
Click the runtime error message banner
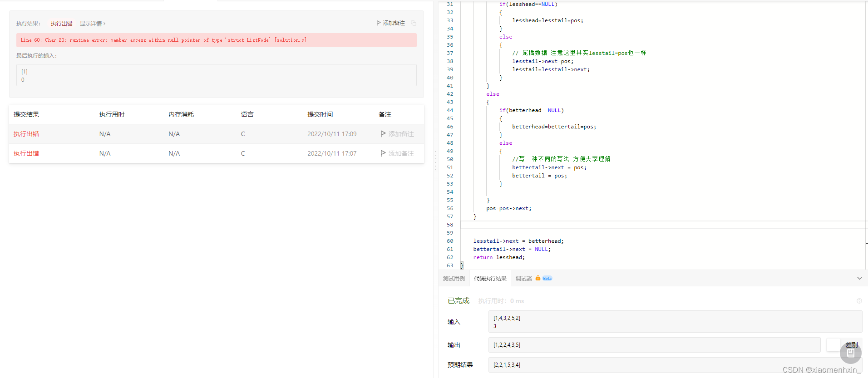(217, 40)
